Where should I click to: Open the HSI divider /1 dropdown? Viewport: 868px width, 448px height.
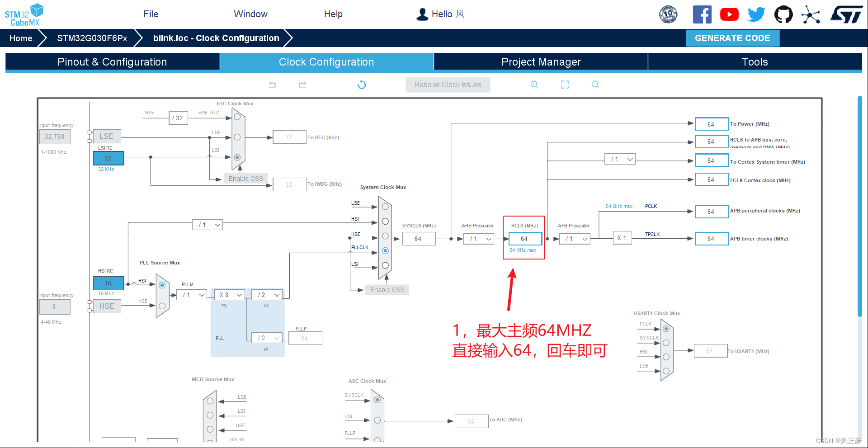click(x=208, y=225)
